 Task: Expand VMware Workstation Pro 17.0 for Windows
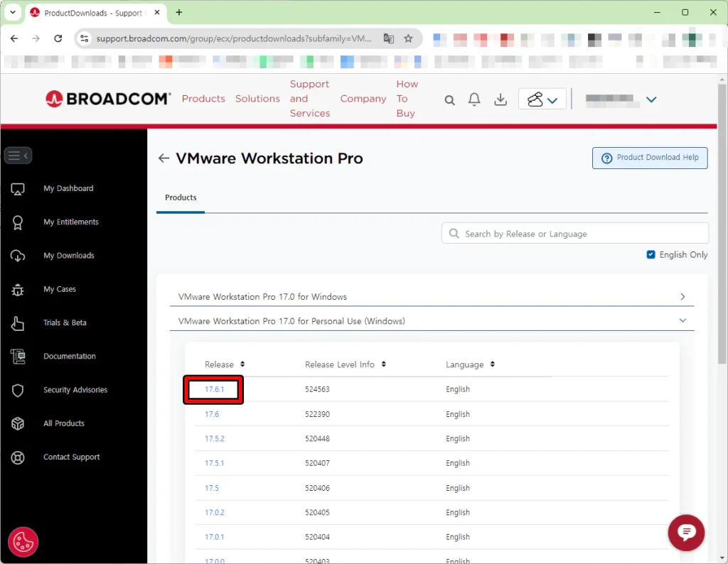682,297
